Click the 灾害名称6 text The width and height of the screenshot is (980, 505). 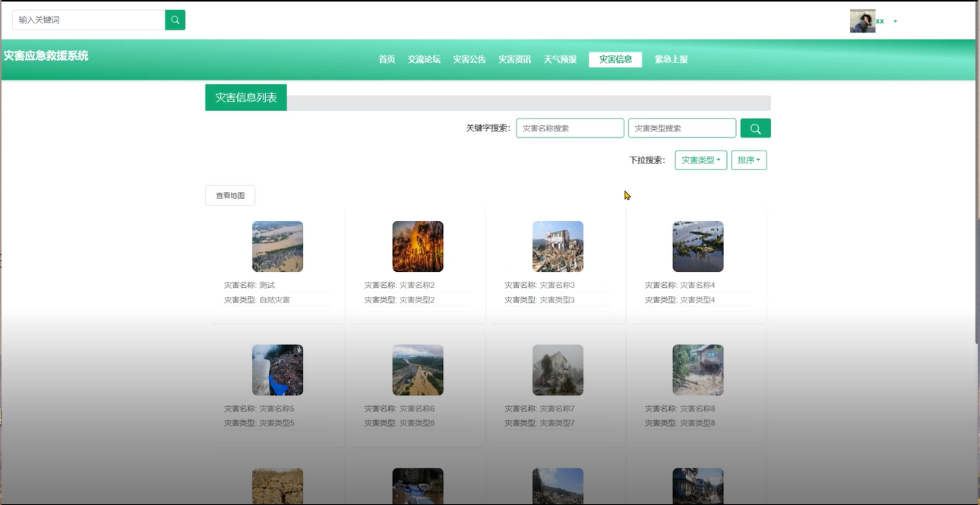[417, 409]
